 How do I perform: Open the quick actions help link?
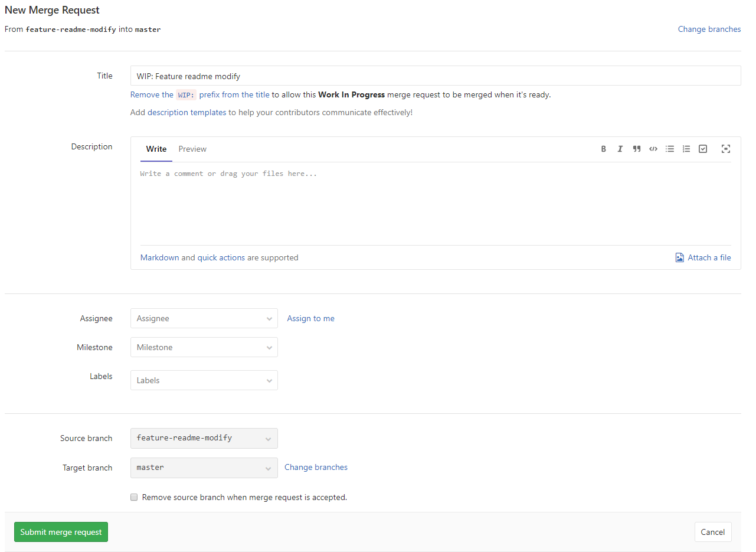point(221,257)
